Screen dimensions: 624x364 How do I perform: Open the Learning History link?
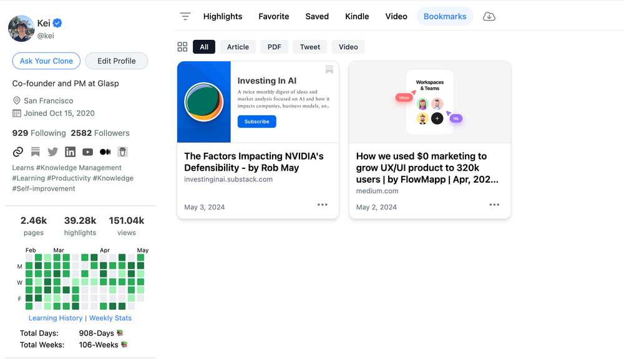(56, 318)
